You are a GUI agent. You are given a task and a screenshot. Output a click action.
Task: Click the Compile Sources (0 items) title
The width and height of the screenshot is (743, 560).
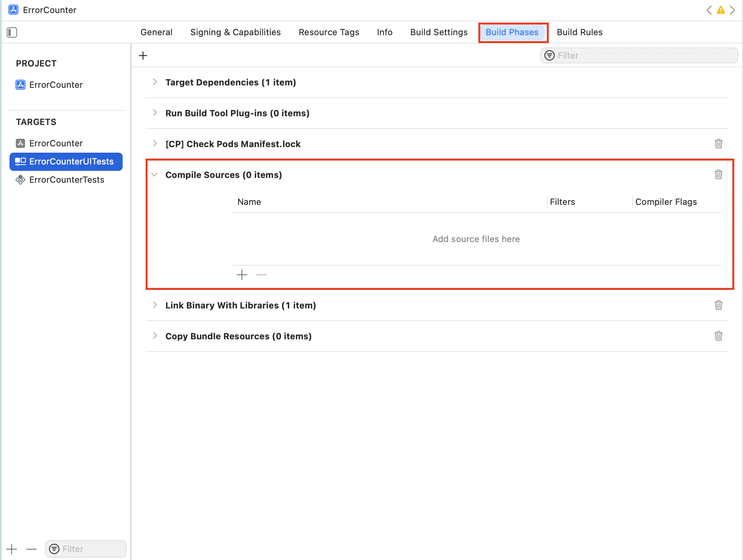click(224, 175)
